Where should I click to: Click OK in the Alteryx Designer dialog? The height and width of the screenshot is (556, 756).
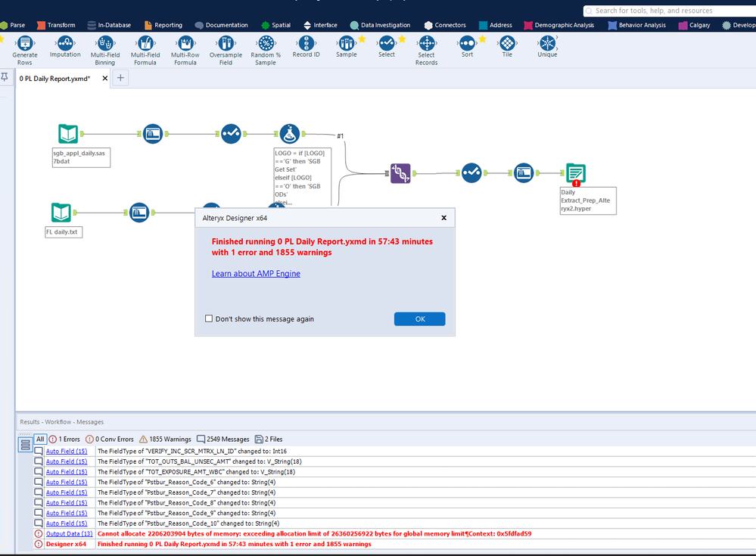[419, 319]
